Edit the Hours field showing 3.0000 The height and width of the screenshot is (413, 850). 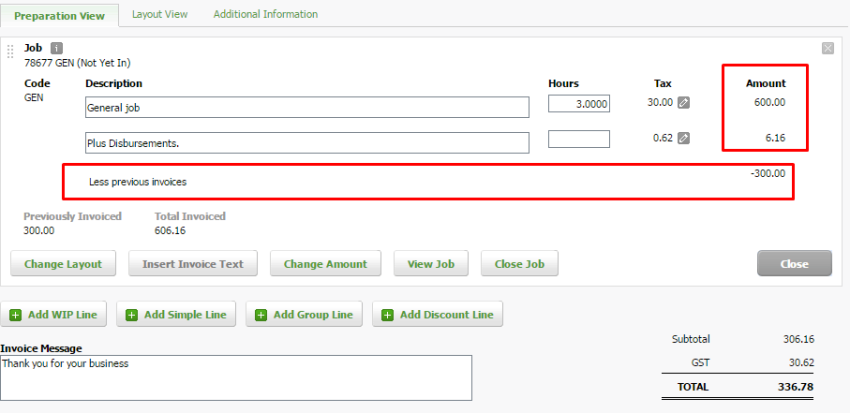[x=579, y=104]
